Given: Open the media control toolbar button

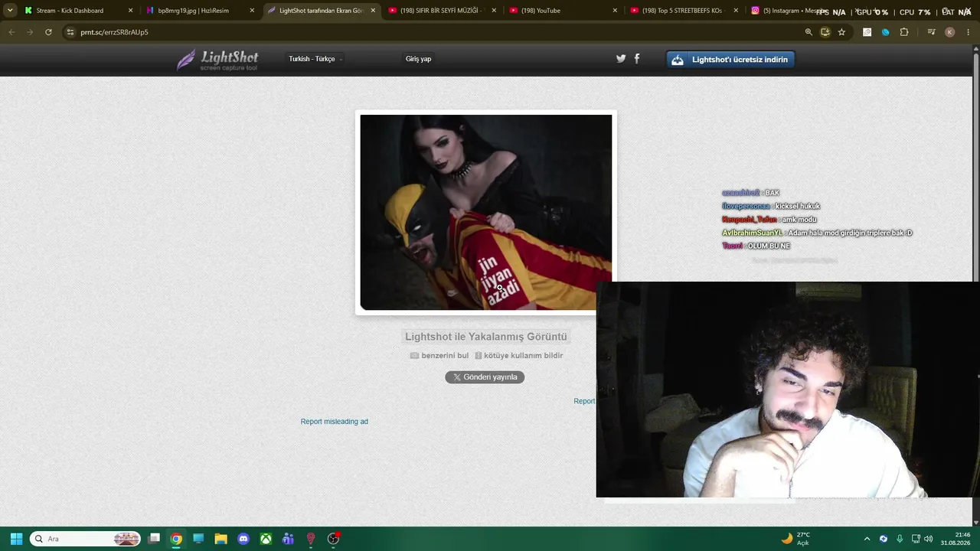Looking at the screenshot, I should click(x=931, y=32).
